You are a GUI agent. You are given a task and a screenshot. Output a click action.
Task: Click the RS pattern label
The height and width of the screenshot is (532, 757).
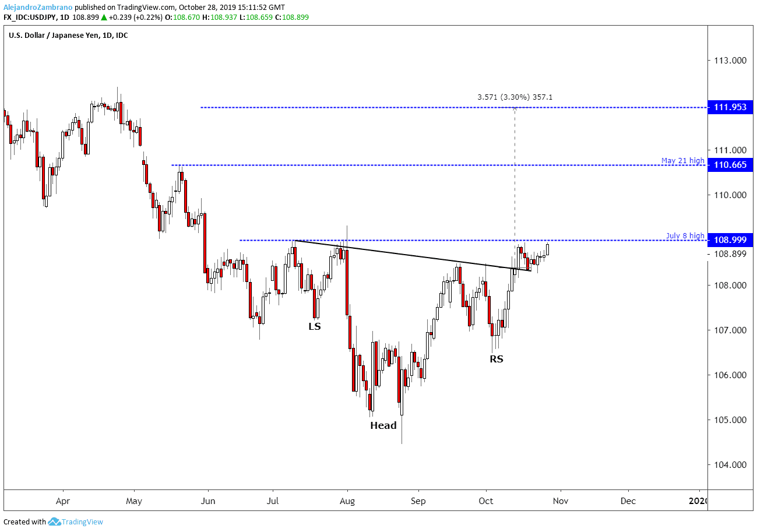[497, 359]
